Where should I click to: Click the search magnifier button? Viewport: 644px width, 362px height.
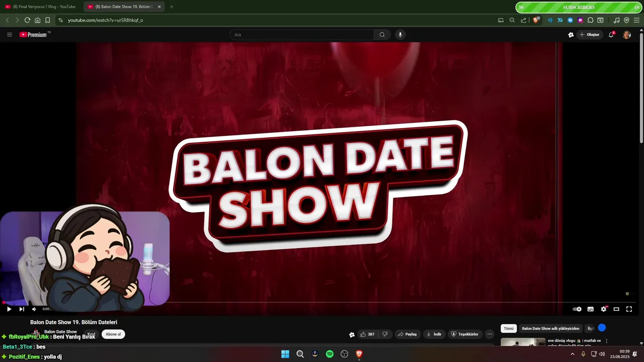coord(382,35)
